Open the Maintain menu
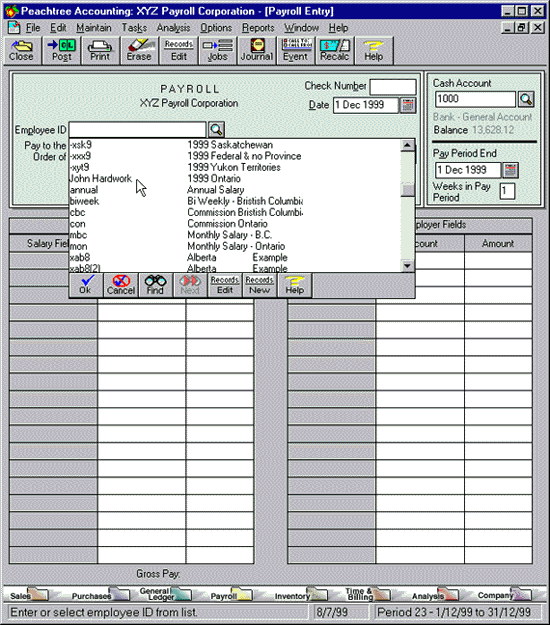Image resolution: width=550 pixels, height=625 pixels. pos(94,28)
